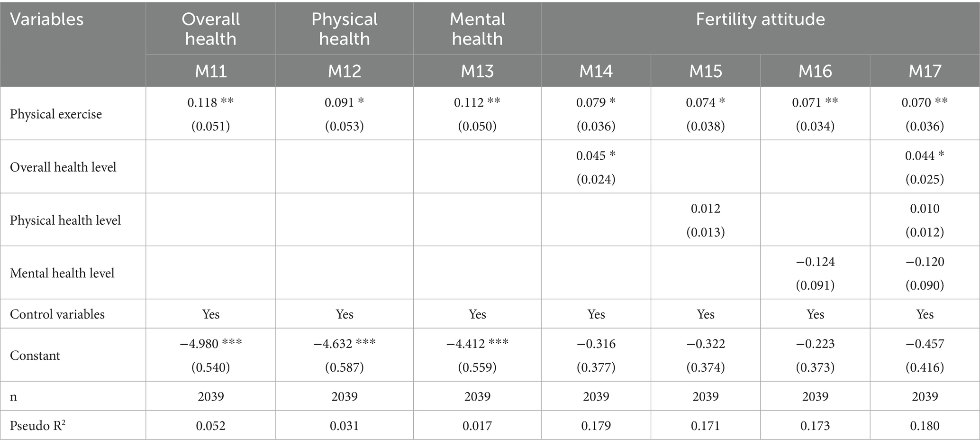Select the Control variables row label
The image size is (980, 448).
click(x=57, y=314)
